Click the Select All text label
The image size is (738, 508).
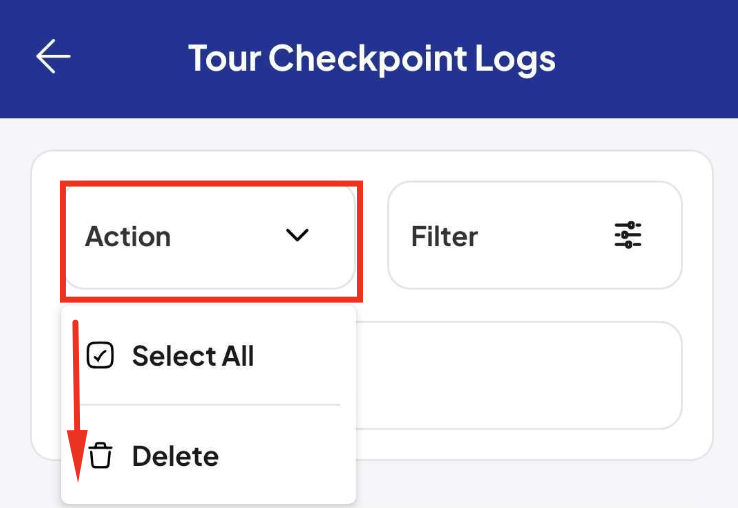193,355
